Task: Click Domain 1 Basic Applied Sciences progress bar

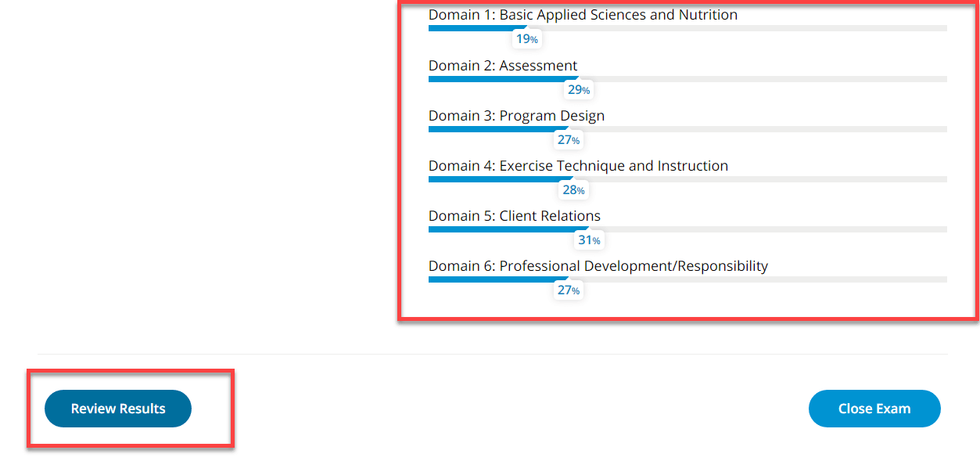Action: [x=687, y=28]
